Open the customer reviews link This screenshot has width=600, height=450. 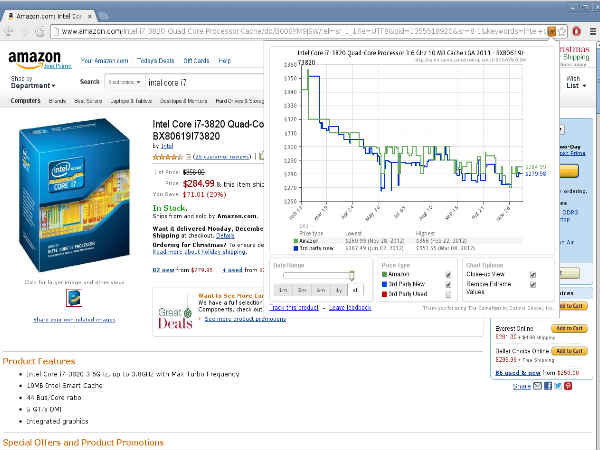[222, 157]
